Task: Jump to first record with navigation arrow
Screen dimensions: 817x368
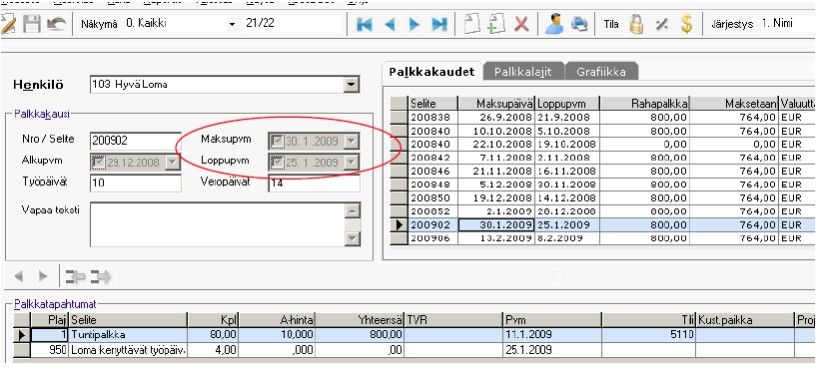Action: 364,24
